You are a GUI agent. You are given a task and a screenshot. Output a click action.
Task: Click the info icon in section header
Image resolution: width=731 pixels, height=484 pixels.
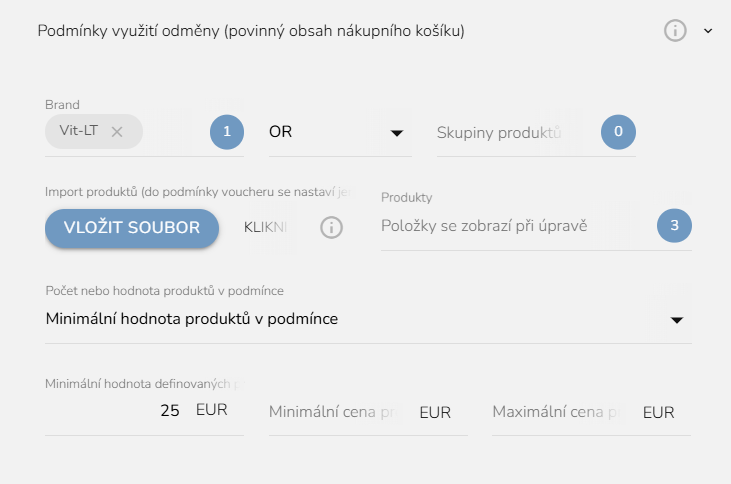click(x=675, y=31)
